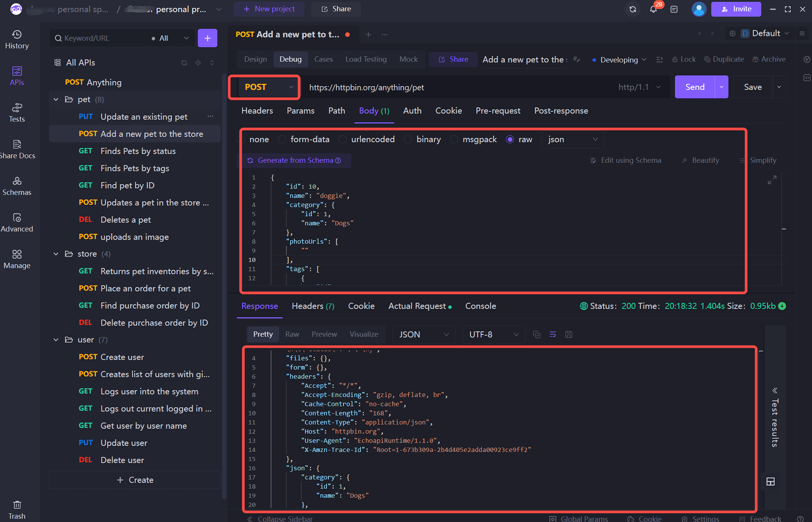Select the raw body type
The height and width of the screenshot is (522, 812).
coord(519,139)
